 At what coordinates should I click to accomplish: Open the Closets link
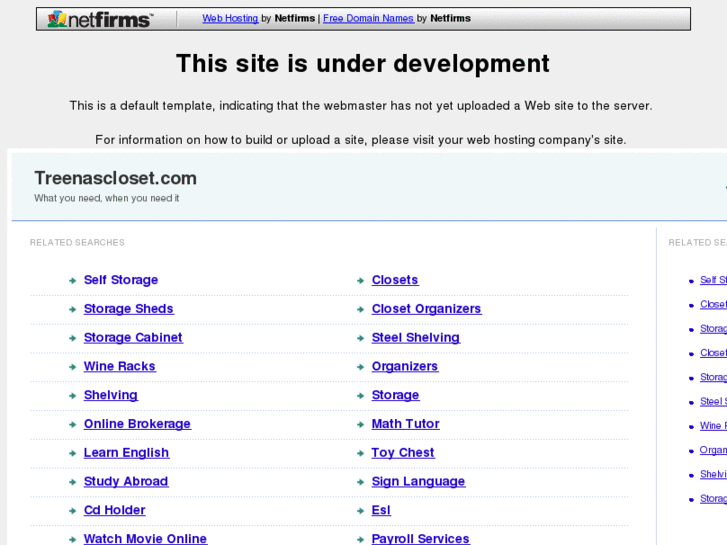tap(395, 280)
